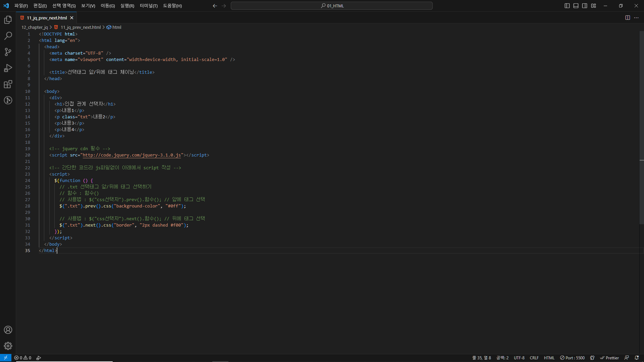This screenshot has height=362, width=644.
Task: Open the 파일(F) menu
Action: coord(21,6)
